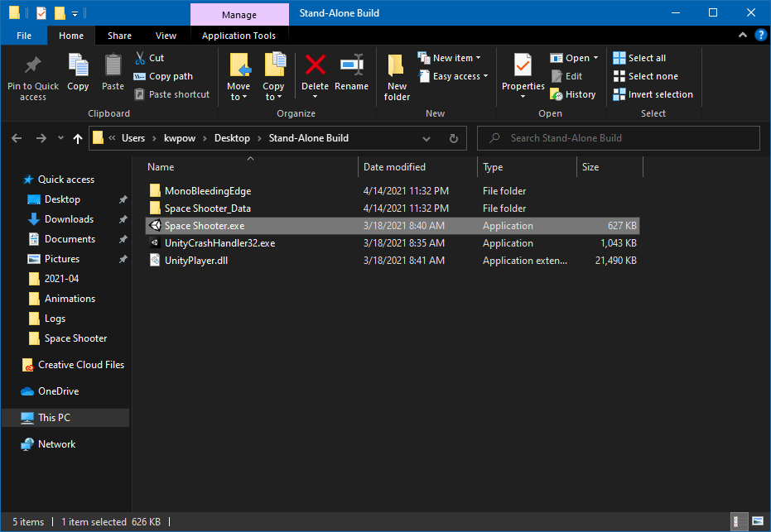
Task: Click the Search Stand-Alone Build field
Action: 619,138
